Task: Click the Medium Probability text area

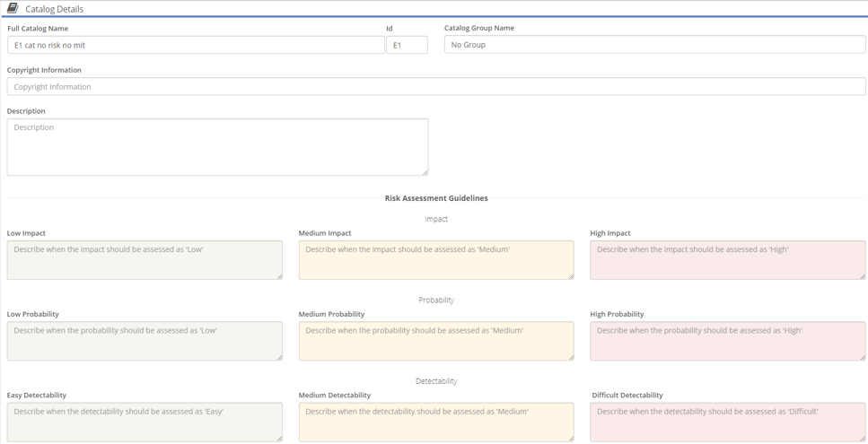Action: (x=436, y=341)
